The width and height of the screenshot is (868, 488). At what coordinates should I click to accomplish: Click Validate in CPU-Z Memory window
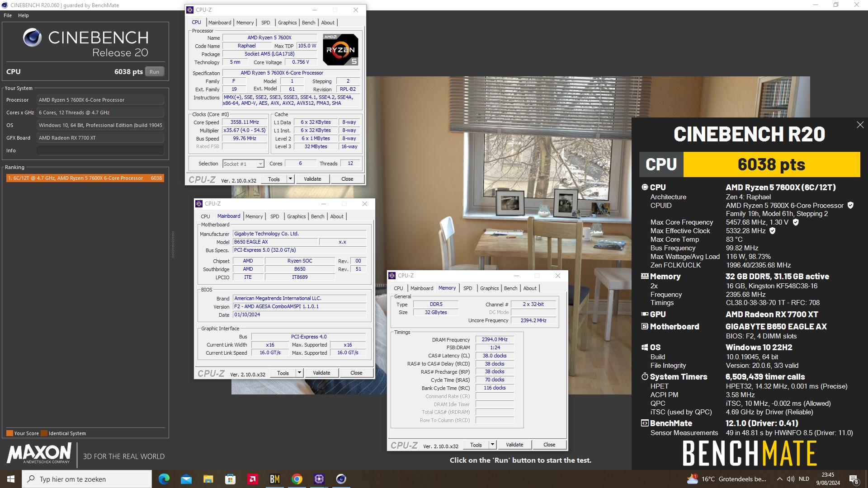(x=514, y=445)
